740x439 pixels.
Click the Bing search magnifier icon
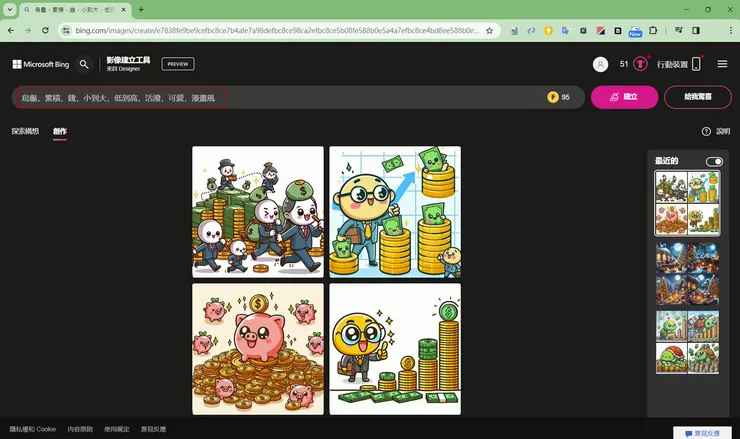point(84,64)
